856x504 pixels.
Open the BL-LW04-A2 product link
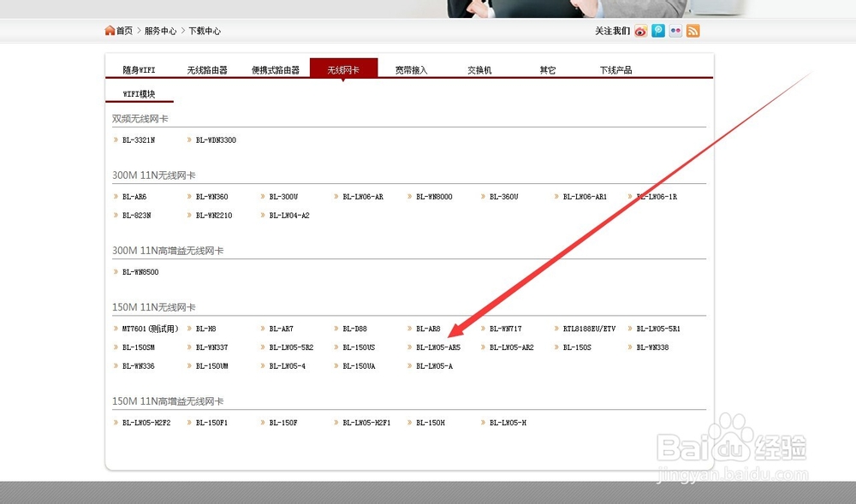coord(289,216)
